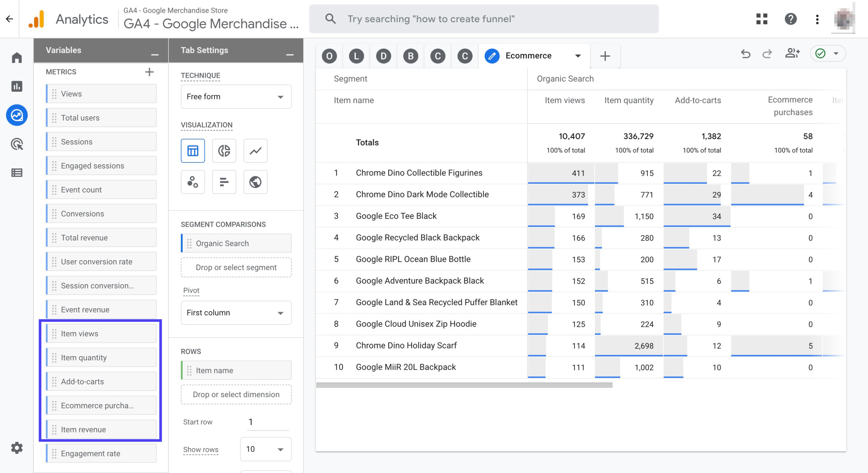Switch to the B tab
Screen dimensions: 868x473
click(x=411, y=56)
